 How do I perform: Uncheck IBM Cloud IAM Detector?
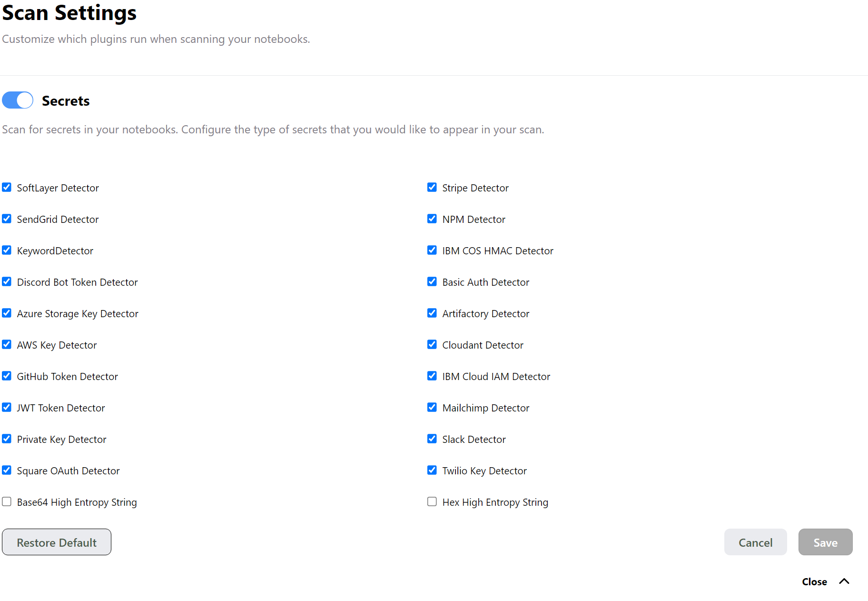click(x=432, y=376)
